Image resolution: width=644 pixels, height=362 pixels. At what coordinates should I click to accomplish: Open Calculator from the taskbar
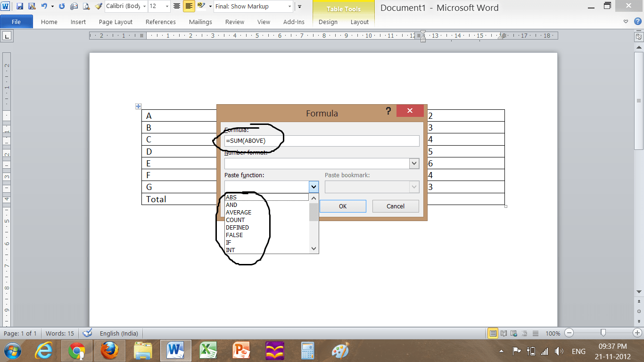point(307,351)
